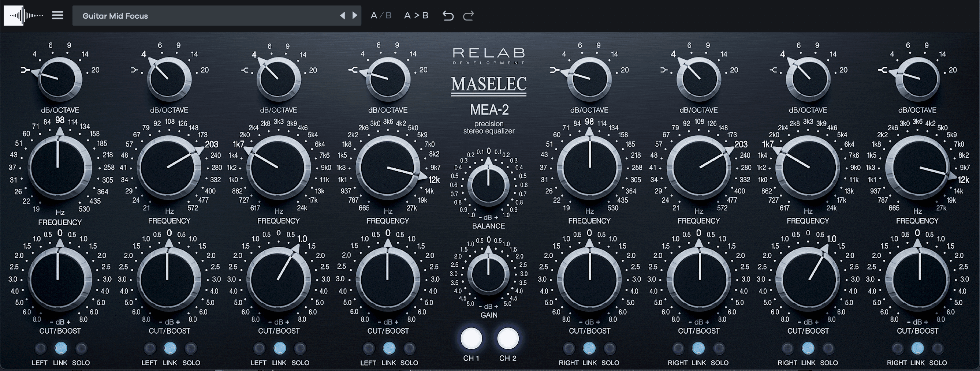Toggle the CH 1 button
Screen dimensions: 980x371
pos(472,338)
